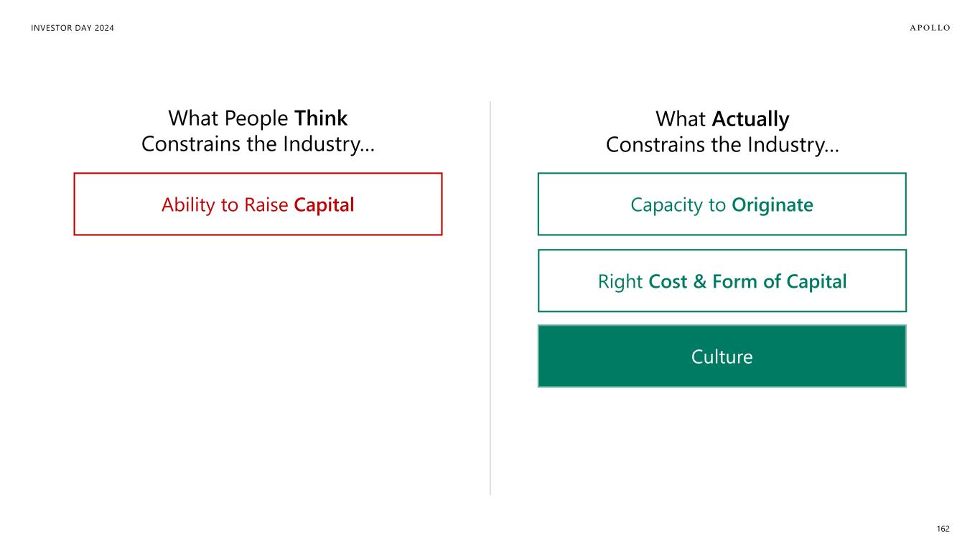Click the INVESTOR DAY 2024 header text
Viewport: 980px width, 551px height.
(73, 27)
